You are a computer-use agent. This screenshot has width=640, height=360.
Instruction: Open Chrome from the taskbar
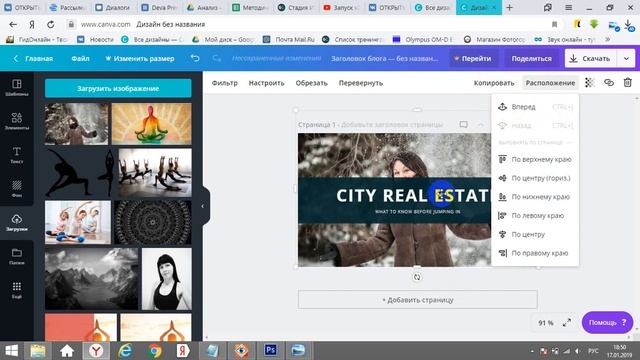(x=154, y=351)
